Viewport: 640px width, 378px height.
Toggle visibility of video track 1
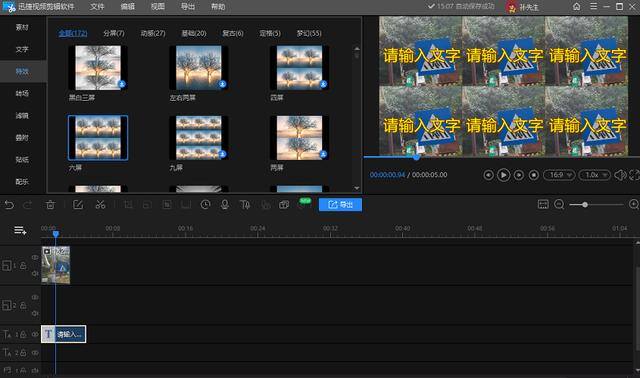(35, 257)
